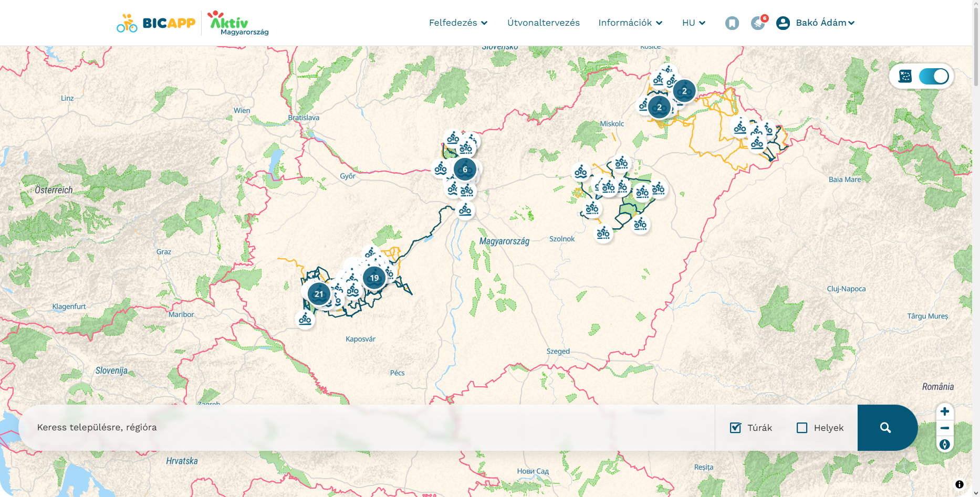Click the BICAPP logo link
Screen dimensions: 980x497
tap(156, 23)
